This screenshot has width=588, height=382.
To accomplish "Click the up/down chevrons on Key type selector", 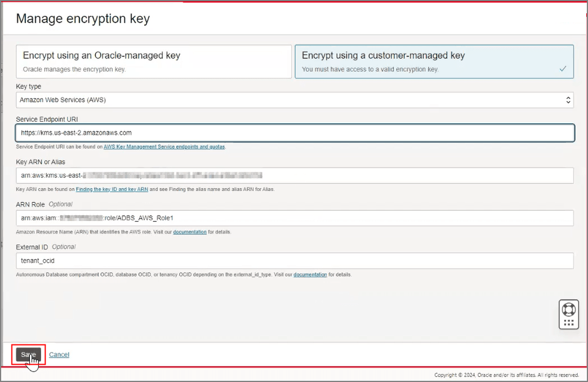I will (568, 99).
